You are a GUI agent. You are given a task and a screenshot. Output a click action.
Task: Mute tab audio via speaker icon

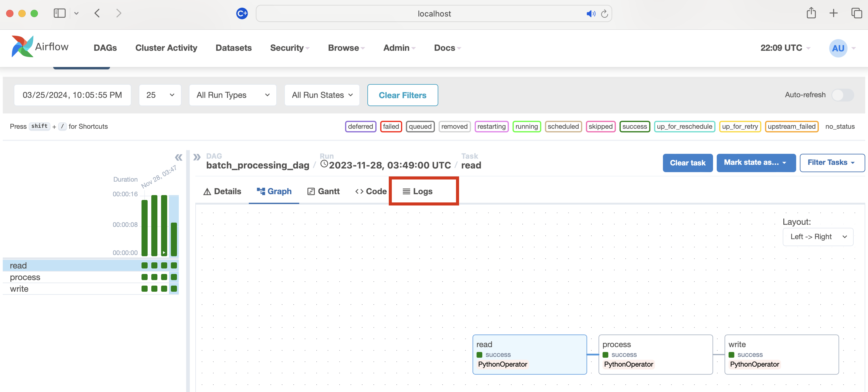click(590, 13)
